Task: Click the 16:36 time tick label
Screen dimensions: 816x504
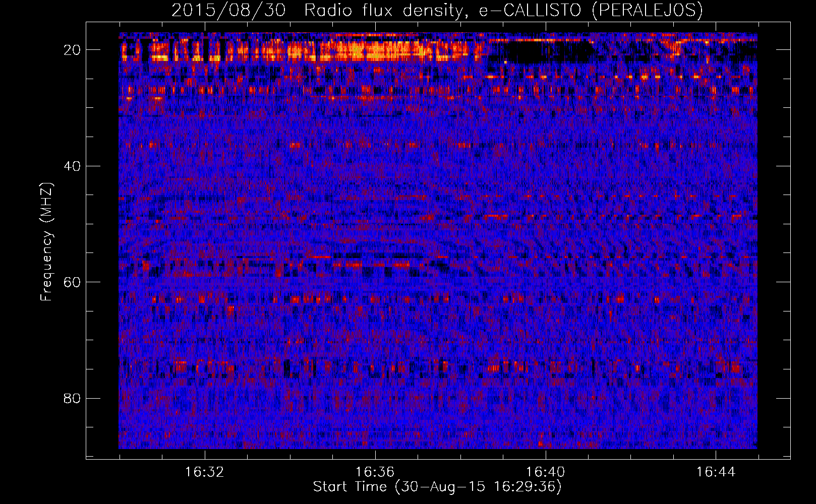Action: point(375,472)
